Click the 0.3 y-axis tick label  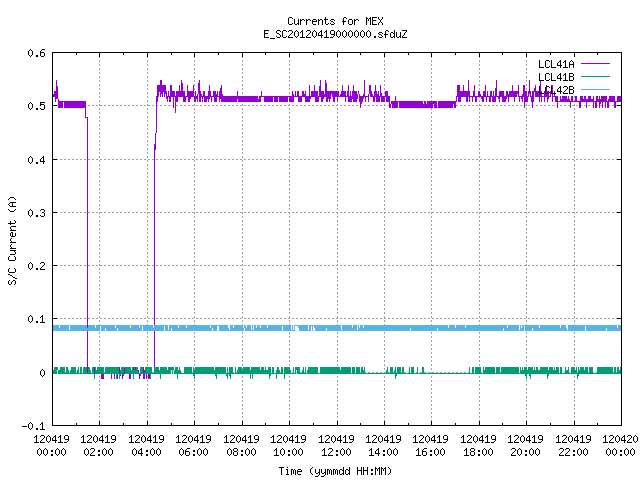click(36, 213)
